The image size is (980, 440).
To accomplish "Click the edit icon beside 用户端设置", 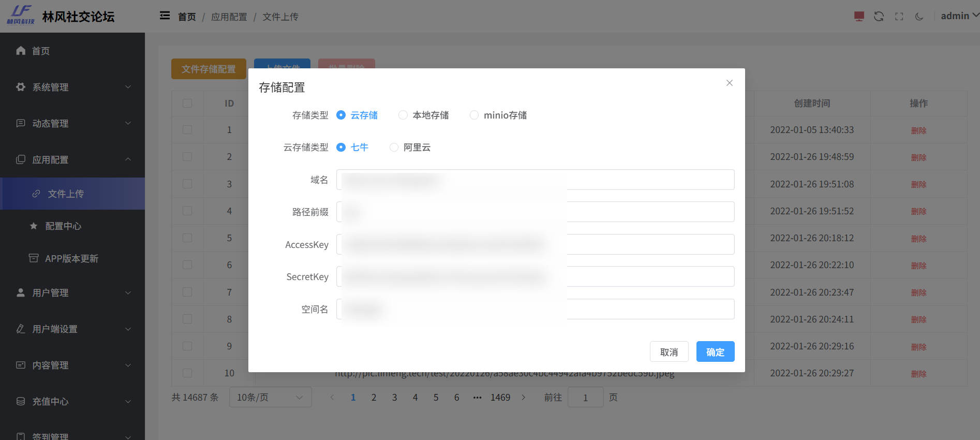I will pyautogui.click(x=21, y=329).
